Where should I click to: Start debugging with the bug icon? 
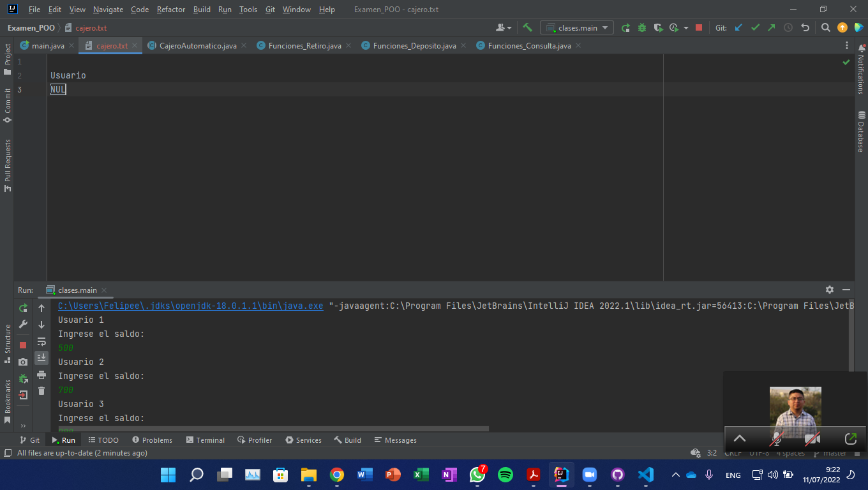(x=642, y=27)
